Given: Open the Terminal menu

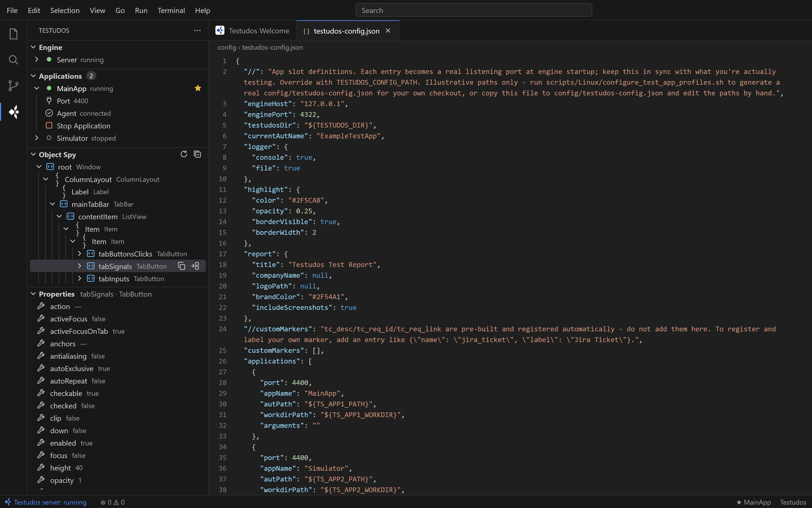Looking at the screenshot, I should [x=171, y=10].
